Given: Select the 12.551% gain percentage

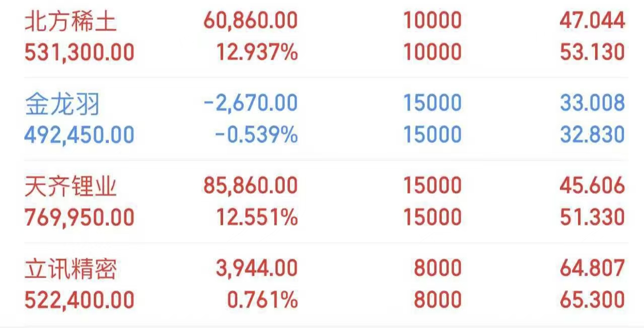Looking at the screenshot, I should (257, 218).
